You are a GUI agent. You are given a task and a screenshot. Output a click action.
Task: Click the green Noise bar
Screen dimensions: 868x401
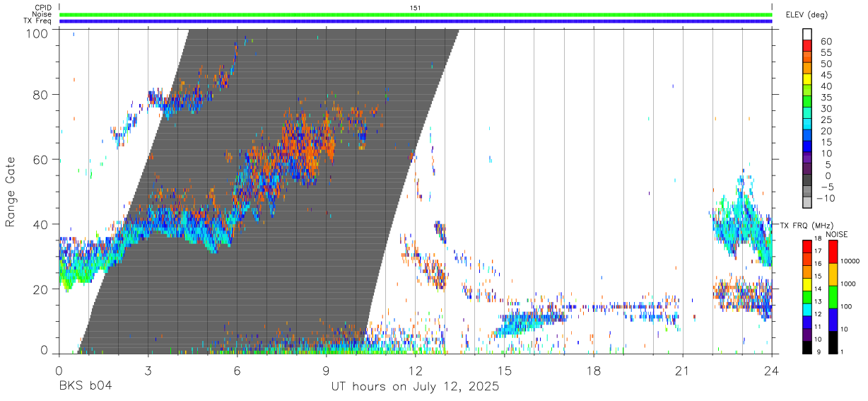pyautogui.click(x=416, y=14)
